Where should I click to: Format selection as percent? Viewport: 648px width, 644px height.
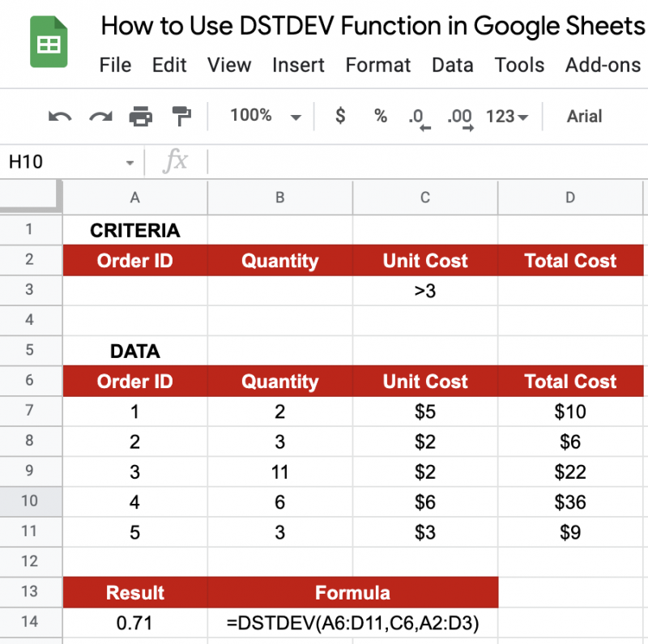tap(380, 116)
